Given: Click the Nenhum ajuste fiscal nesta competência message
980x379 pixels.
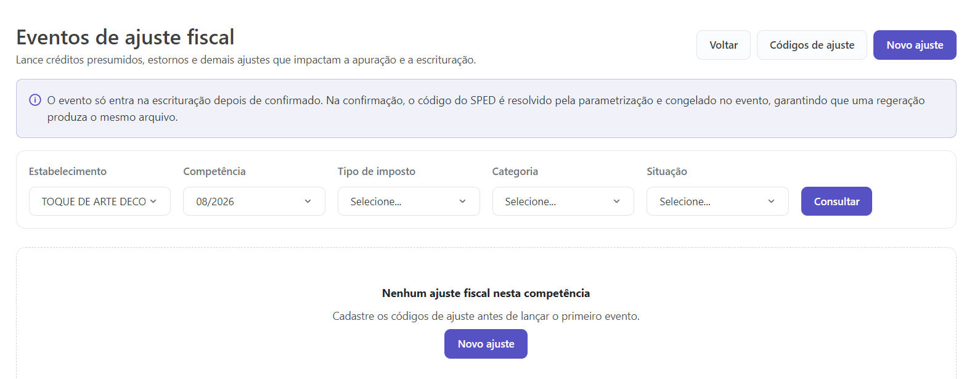Looking at the screenshot, I should click(x=486, y=293).
